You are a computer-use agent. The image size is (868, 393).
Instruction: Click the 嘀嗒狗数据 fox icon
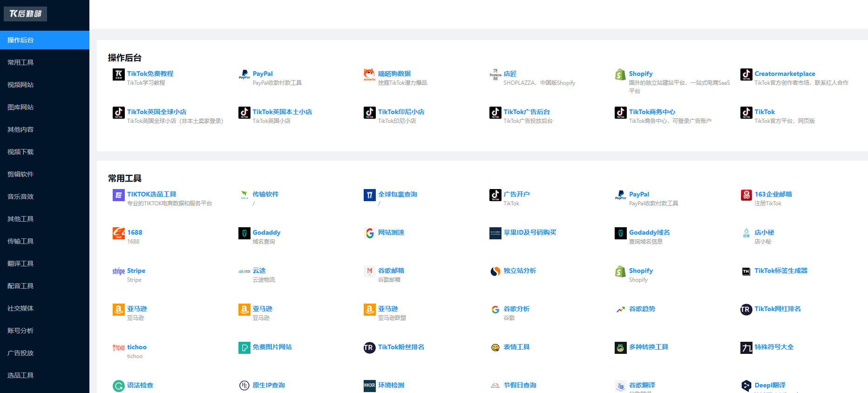369,75
